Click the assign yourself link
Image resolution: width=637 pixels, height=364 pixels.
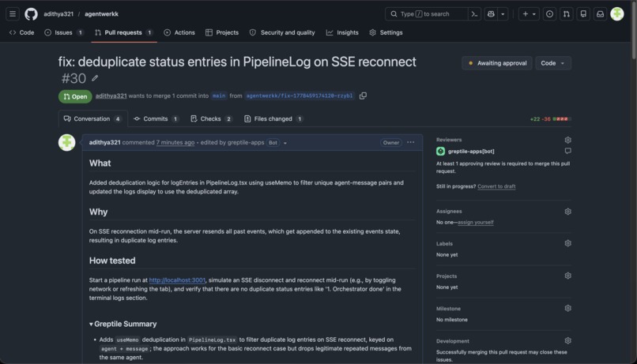coord(475,222)
